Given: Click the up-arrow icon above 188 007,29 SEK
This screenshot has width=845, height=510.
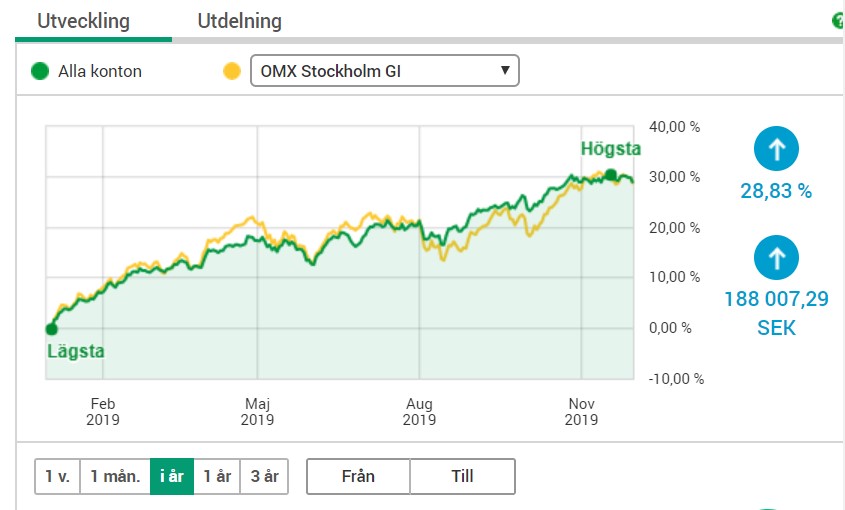Looking at the screenshot, I should [776, 257].
